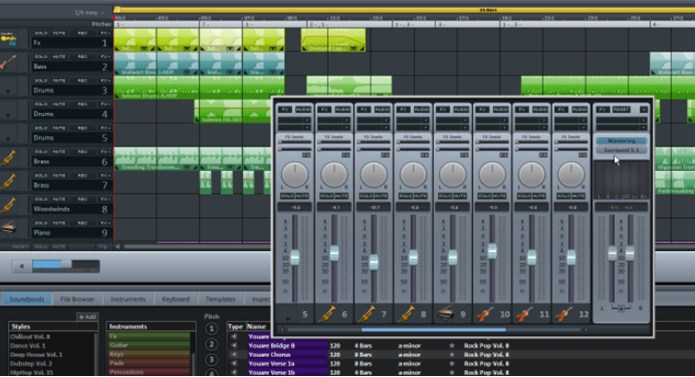
Task: Click the AUDIO button on mixer channel 7
Action: click(x=382, y=109)
